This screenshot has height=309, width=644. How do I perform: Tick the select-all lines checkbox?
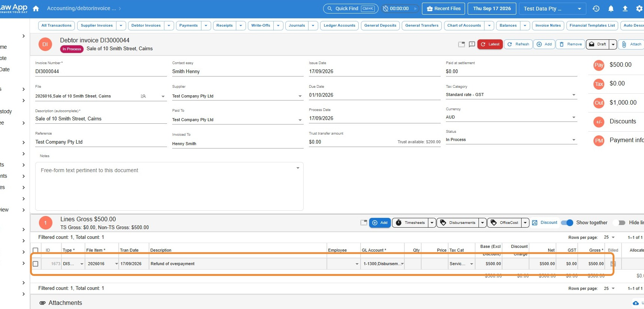[x=36, y=250]
